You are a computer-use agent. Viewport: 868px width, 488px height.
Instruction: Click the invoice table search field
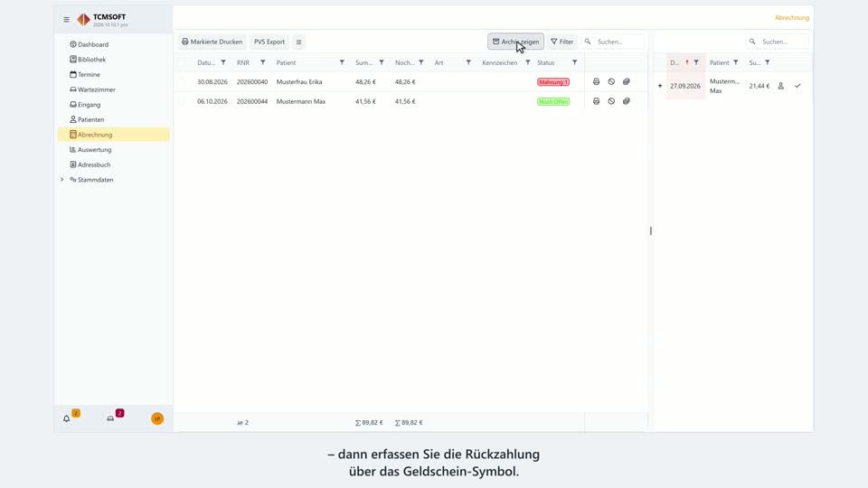(613, 42)
